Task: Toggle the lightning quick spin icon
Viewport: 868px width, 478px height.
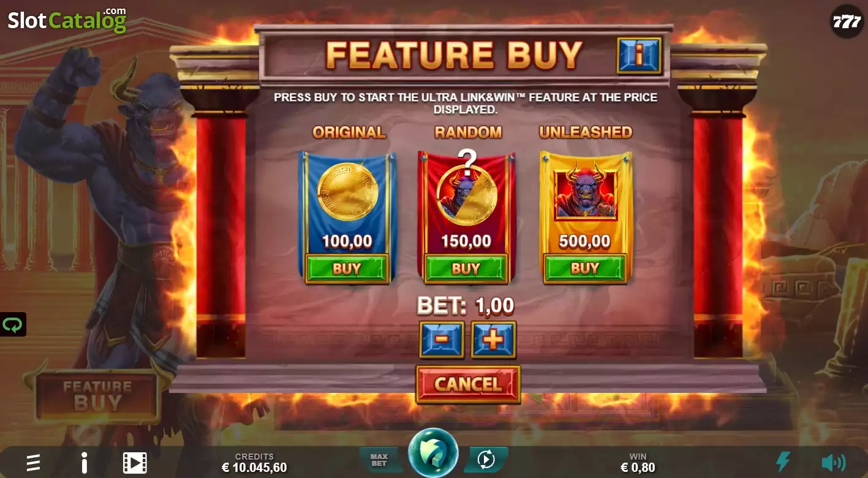Action: tap(783, 461)
